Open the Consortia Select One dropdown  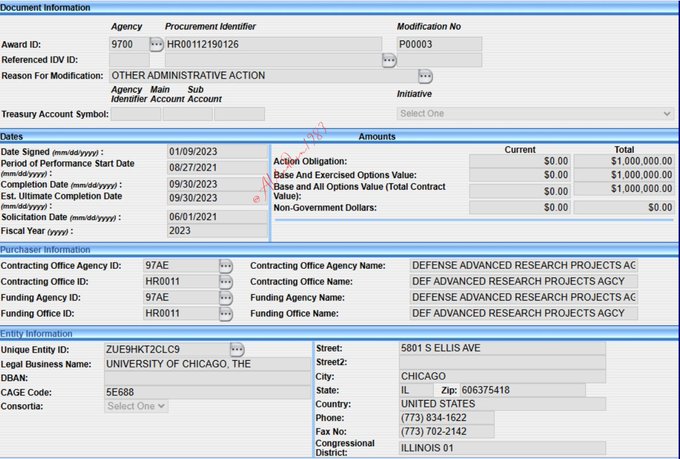point(137,406)
